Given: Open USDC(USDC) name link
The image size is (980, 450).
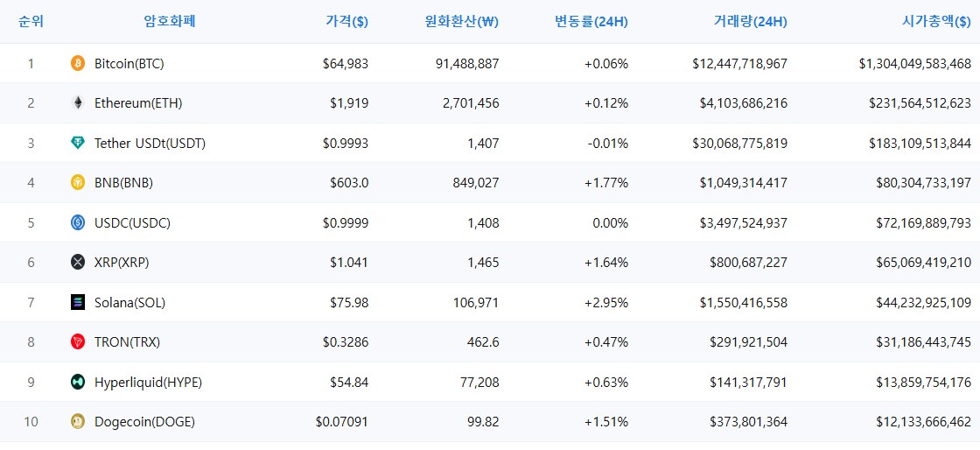Looking at the screenshot, I should click(132, 223).
